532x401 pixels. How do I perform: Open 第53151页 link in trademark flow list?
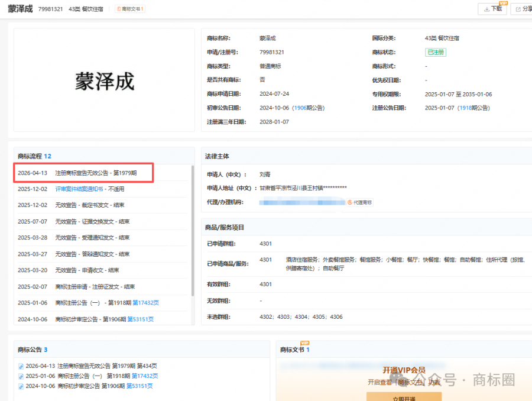(145, 319)
